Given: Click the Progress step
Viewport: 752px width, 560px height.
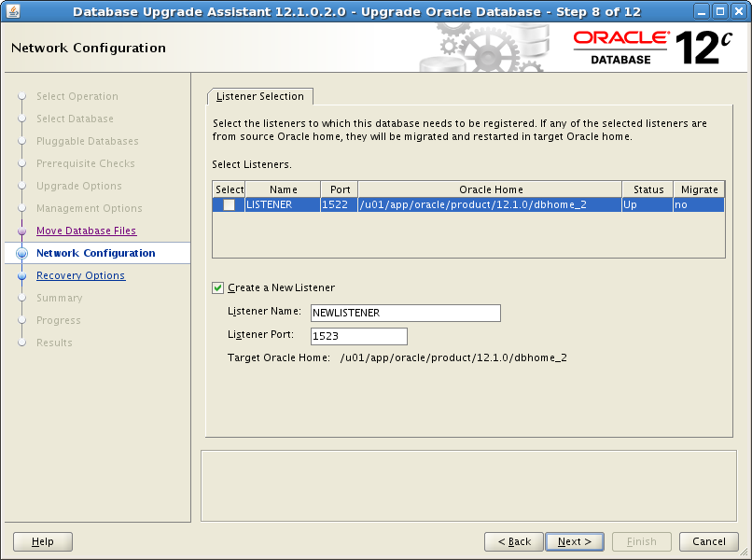Looking at the screenshot, I should (x=59, y=320).
